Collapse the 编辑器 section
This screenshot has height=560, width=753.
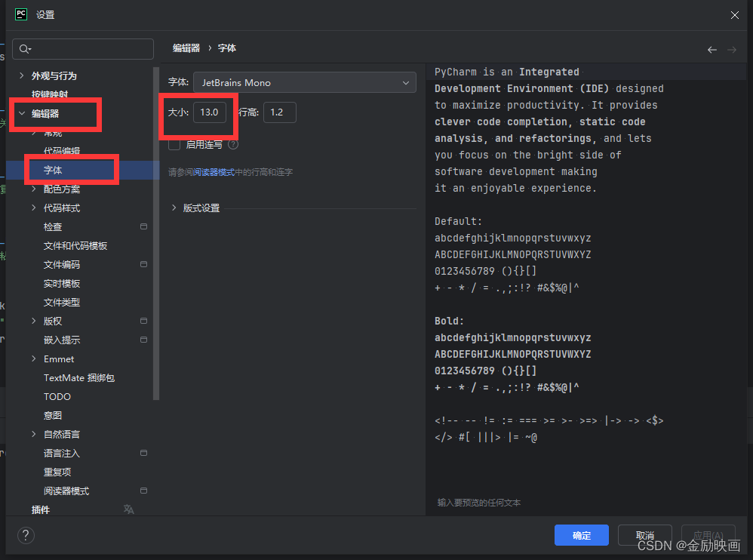22,113
